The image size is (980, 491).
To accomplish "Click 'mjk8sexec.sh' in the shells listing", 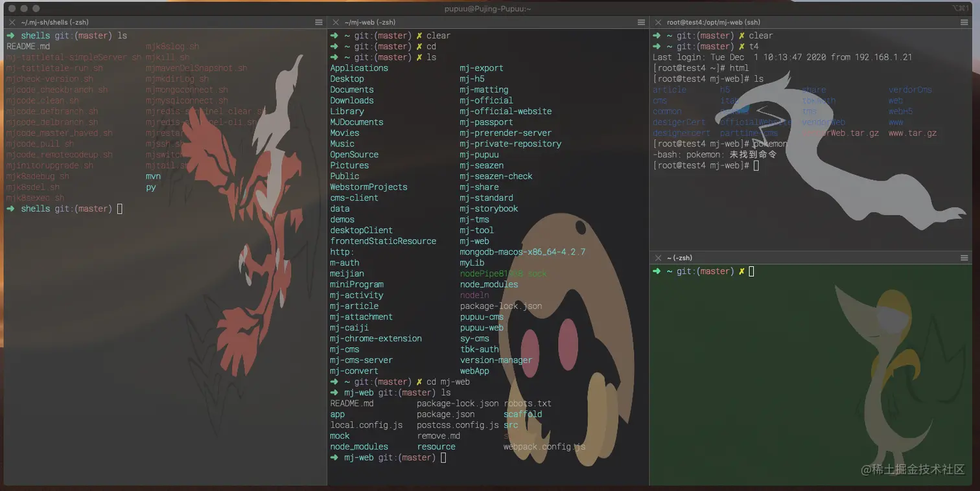I will pyautogui.click(x=35, y=198).
